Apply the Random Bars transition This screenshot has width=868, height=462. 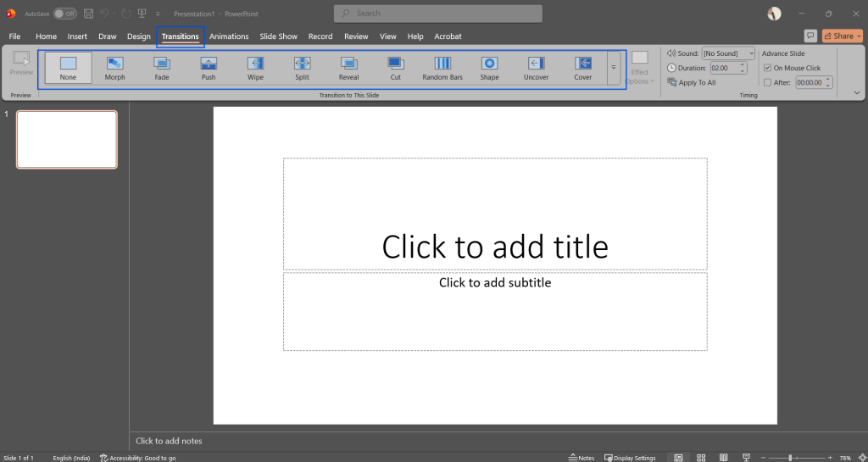(x=442, y=68)
